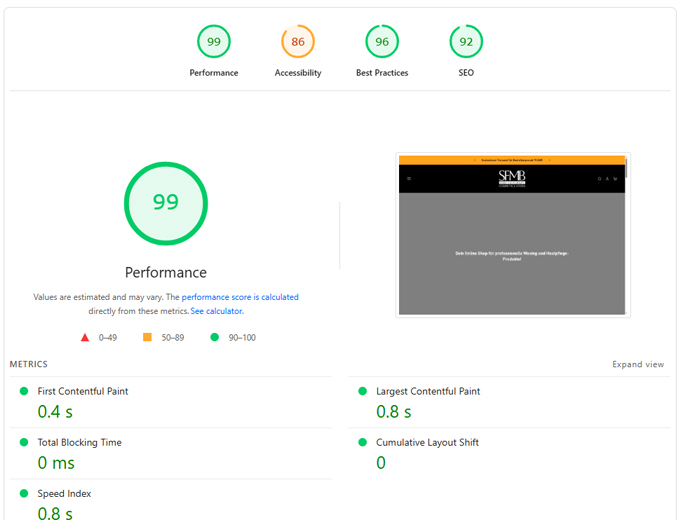Image resolution: width=680 pixels, height=520 pixels.
Task: Click the orange square 50–89 legend icon
Action: tap(147, 338)
